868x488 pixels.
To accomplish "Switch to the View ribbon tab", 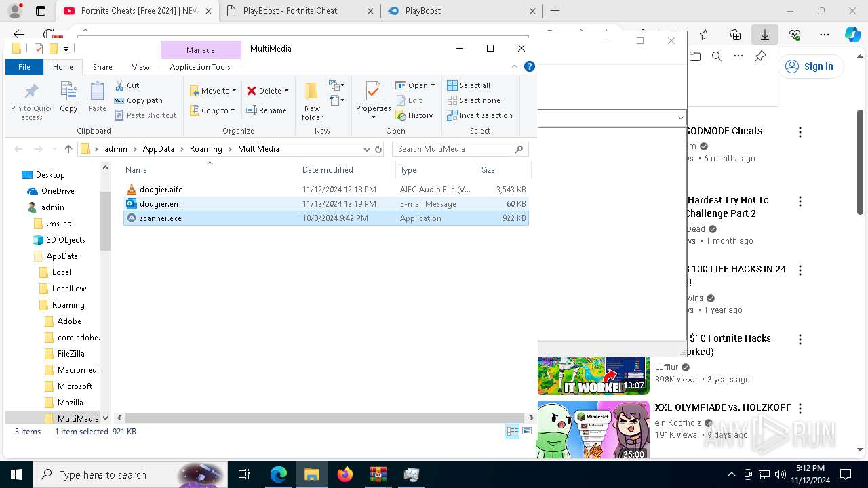I will point(140,67).
